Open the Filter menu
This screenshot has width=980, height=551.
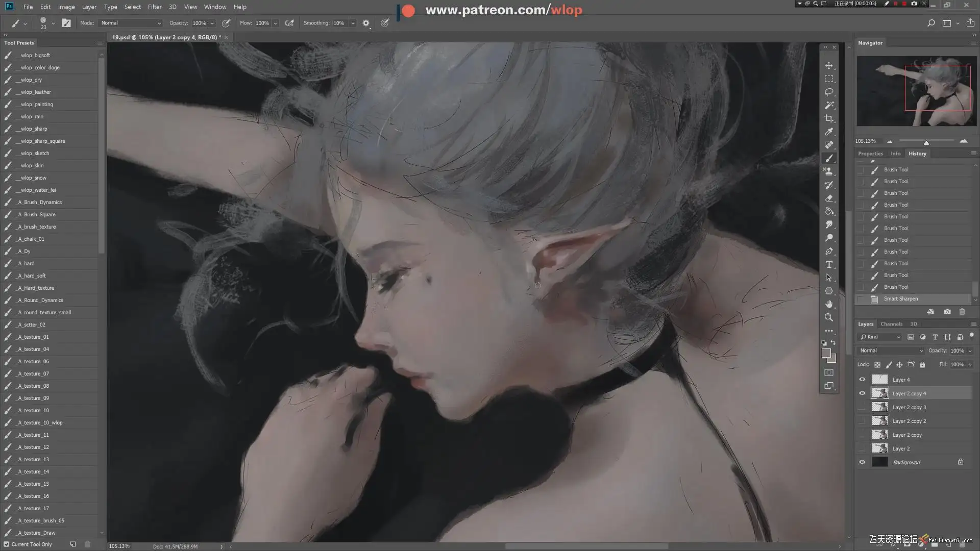tap(154, 7)
